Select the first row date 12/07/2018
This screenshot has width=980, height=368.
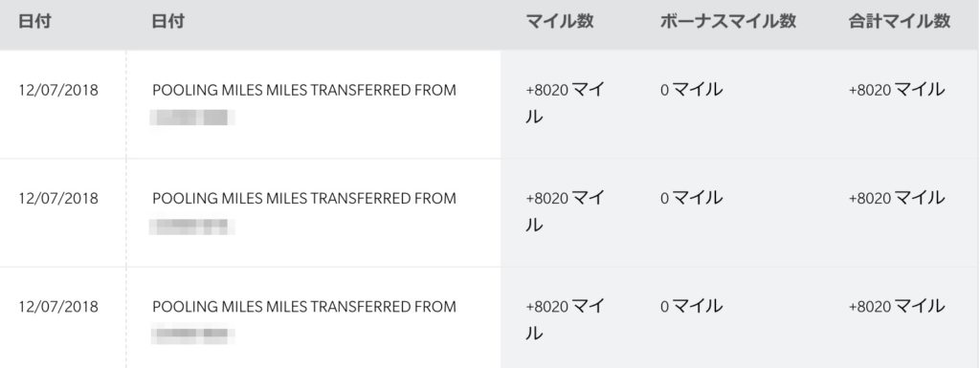tap(58, 91)
